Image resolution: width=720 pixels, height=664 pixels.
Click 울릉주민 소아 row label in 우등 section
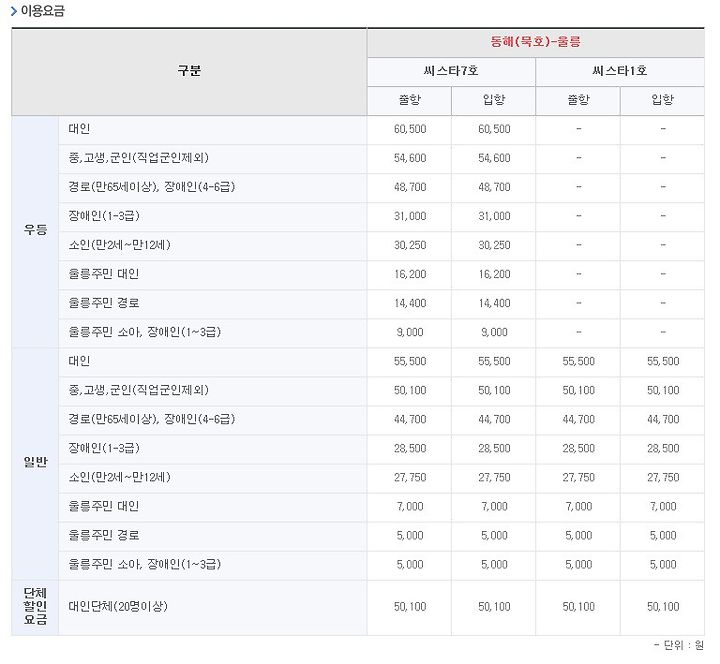(145, 332)
